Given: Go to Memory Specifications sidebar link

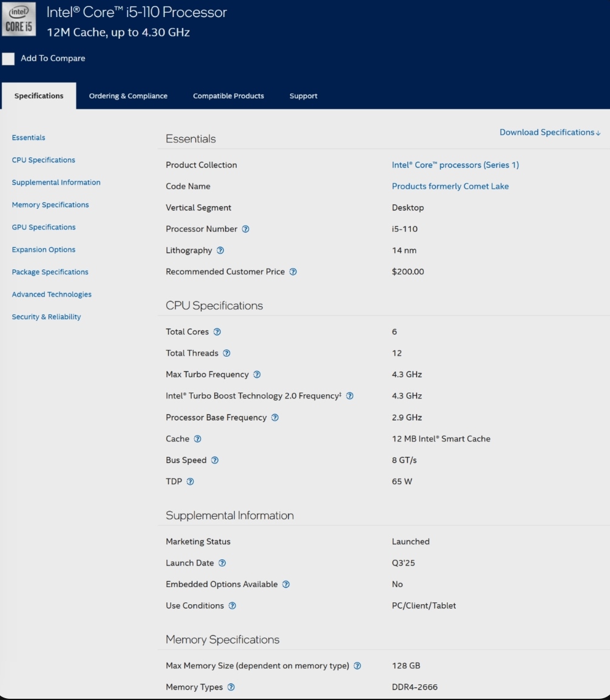Looking at the screenshot, I should 50,204.
